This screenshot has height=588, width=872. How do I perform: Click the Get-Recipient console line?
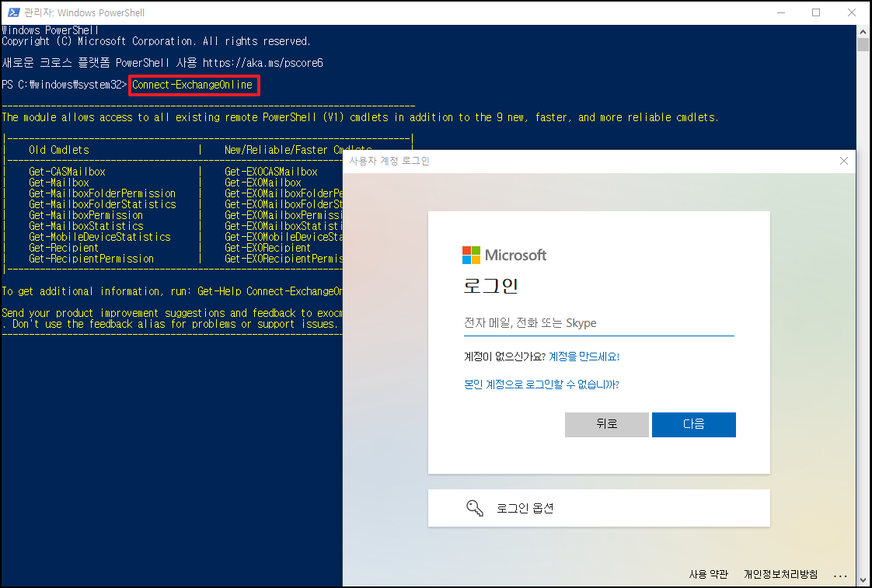(x=64, y=248)
